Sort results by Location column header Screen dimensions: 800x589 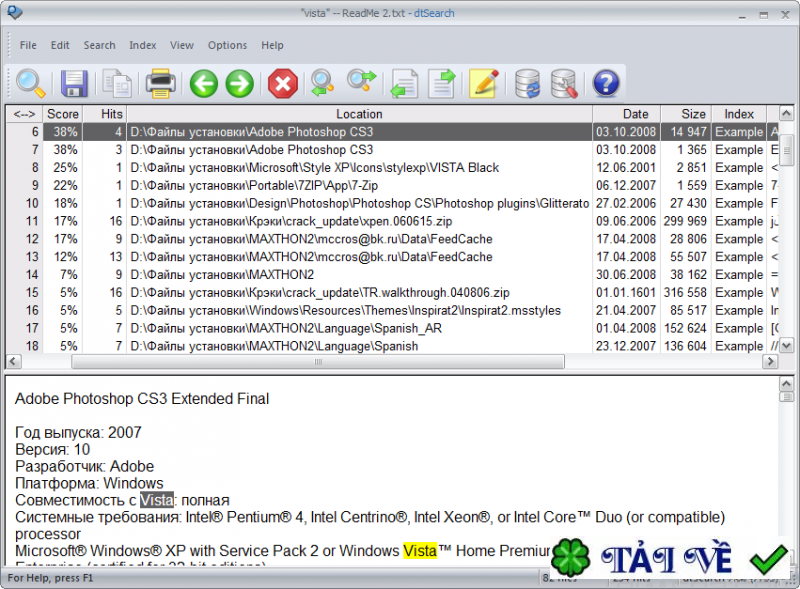click(359, 114)
